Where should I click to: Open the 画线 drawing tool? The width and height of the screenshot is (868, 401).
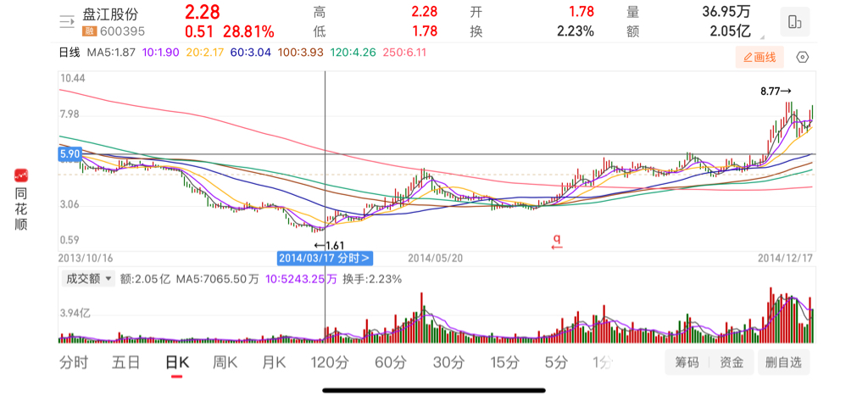(759, 57)
